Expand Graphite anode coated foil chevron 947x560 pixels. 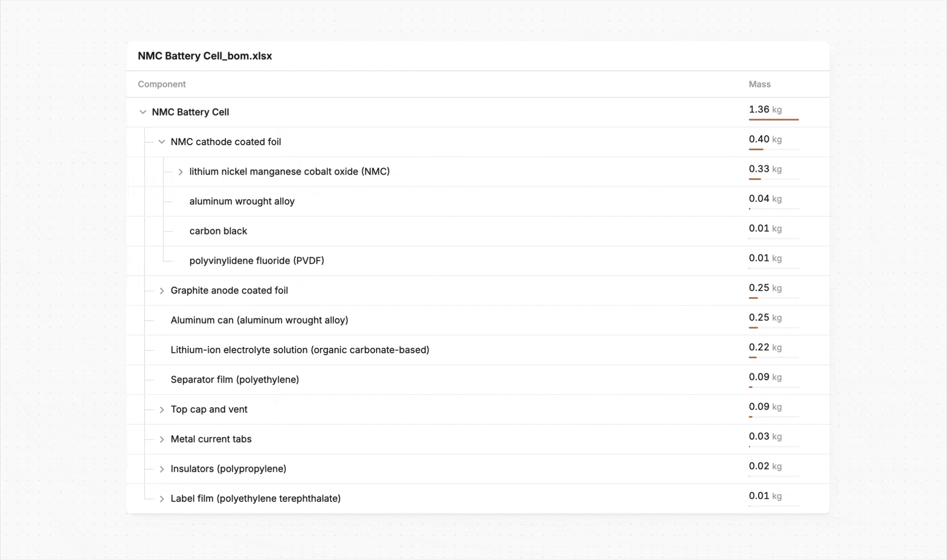162,291
